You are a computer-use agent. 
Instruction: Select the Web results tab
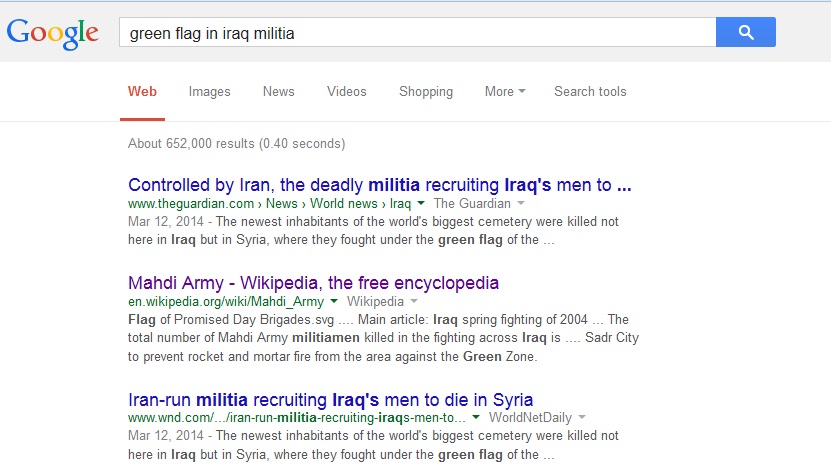point(142,92)
